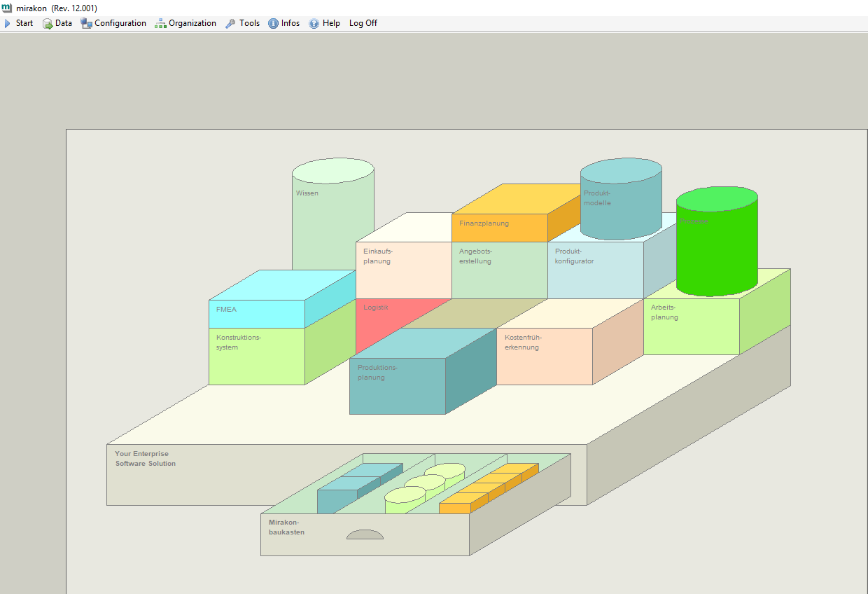The image size is (868, 594).
Task: Select the bright green Prozesse cylinder
Action: click(x=717, y=242)
